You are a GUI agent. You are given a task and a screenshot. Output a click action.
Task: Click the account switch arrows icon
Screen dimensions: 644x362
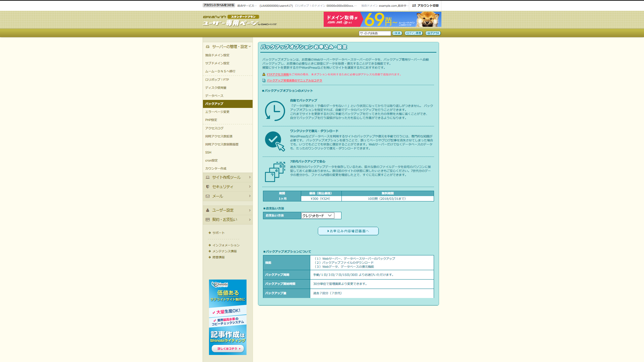point(414,5)
